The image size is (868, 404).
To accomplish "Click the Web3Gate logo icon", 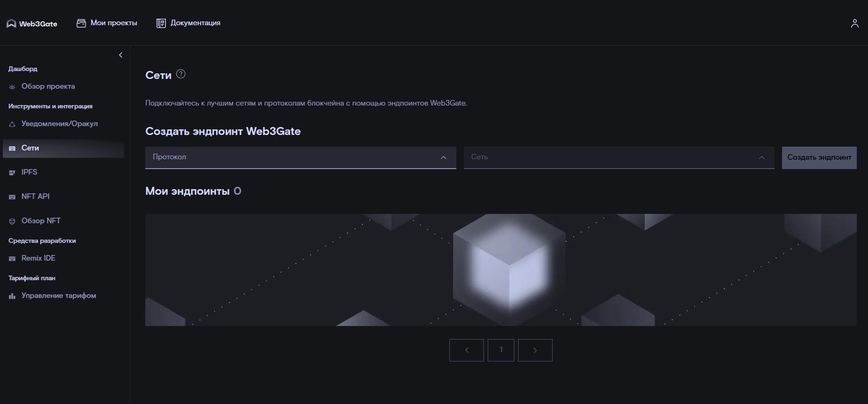I will click(x=11, y=24).
